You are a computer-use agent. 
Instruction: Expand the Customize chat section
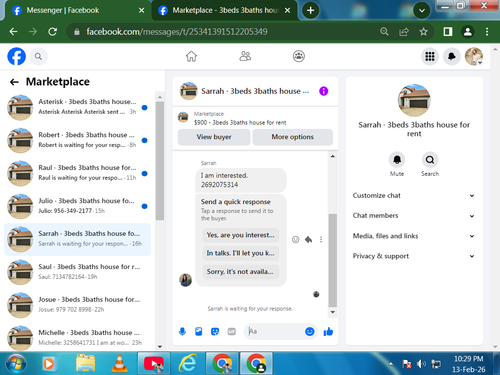coord(413,196)
